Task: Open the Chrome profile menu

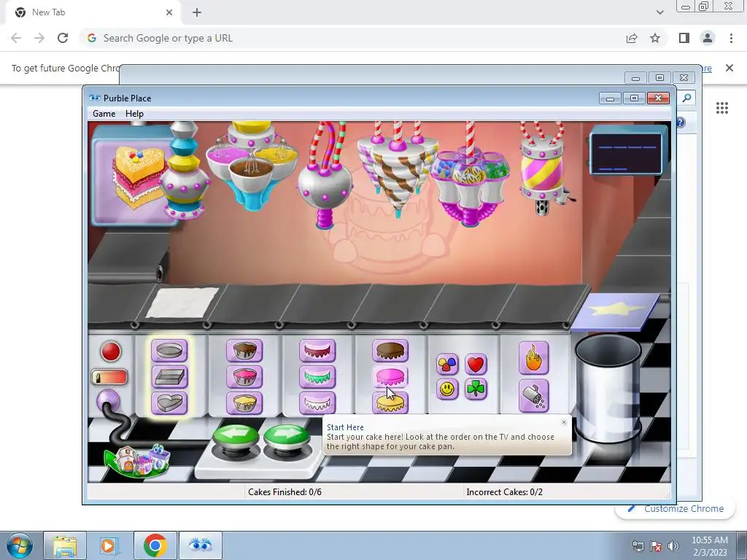Action: (x=708, y=38)
